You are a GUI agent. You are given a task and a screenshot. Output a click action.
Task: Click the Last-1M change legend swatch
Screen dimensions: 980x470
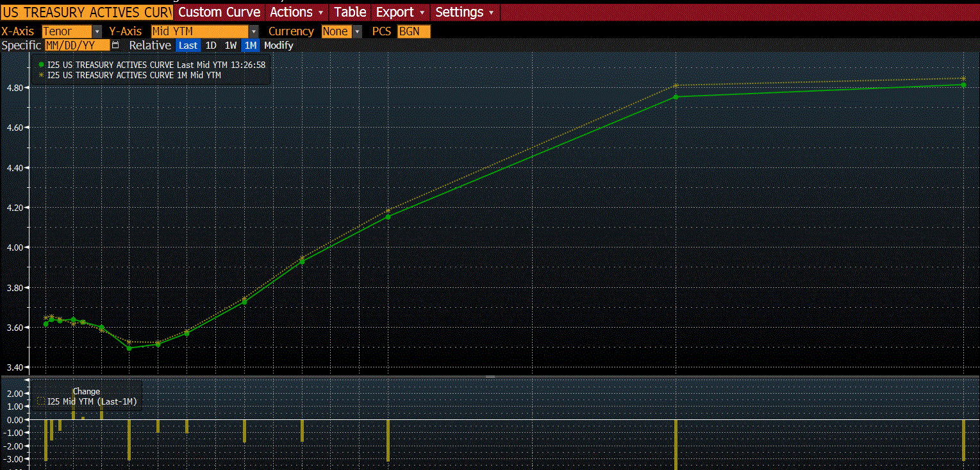click(42, 401)
